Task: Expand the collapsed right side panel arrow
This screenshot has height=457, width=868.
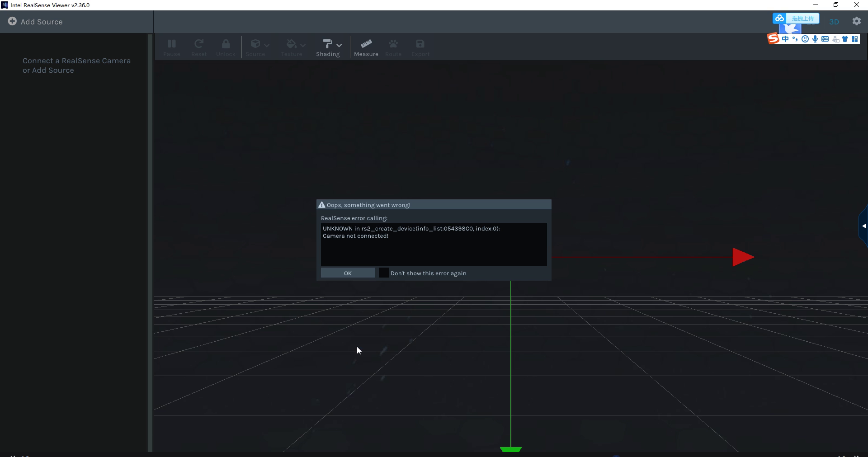Action: (863, 226)
